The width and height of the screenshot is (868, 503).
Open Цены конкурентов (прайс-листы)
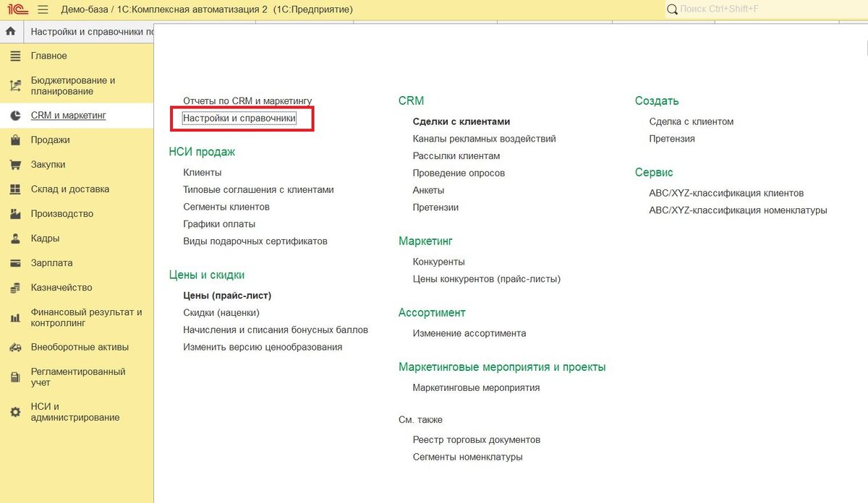coord(487,279)
